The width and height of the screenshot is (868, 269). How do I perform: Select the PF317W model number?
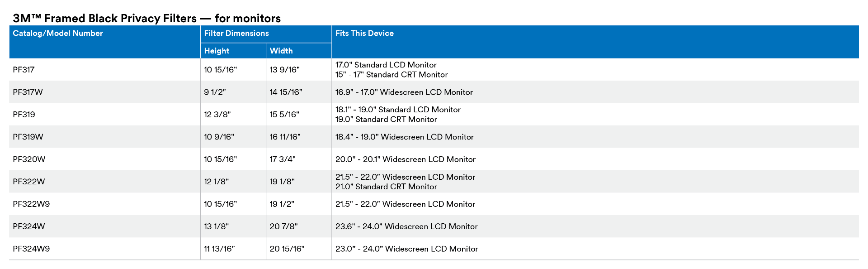coord(28,92)
